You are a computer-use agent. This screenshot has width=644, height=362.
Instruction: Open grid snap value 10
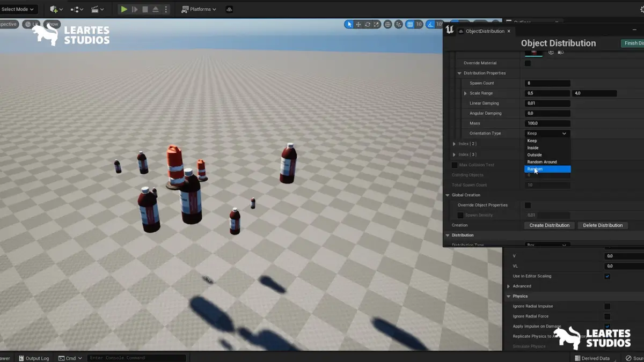coord(419,24)
